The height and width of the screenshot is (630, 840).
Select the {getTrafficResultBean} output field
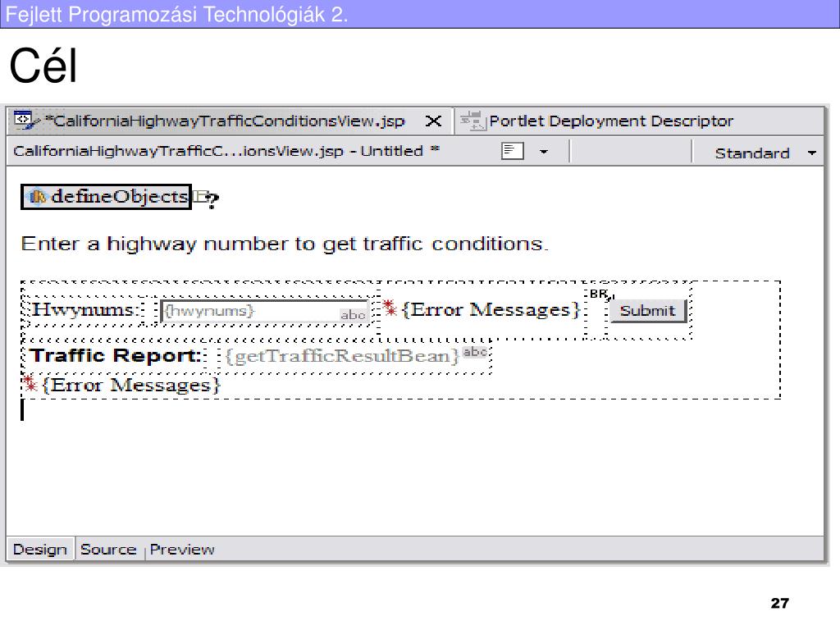click(342, 356)
